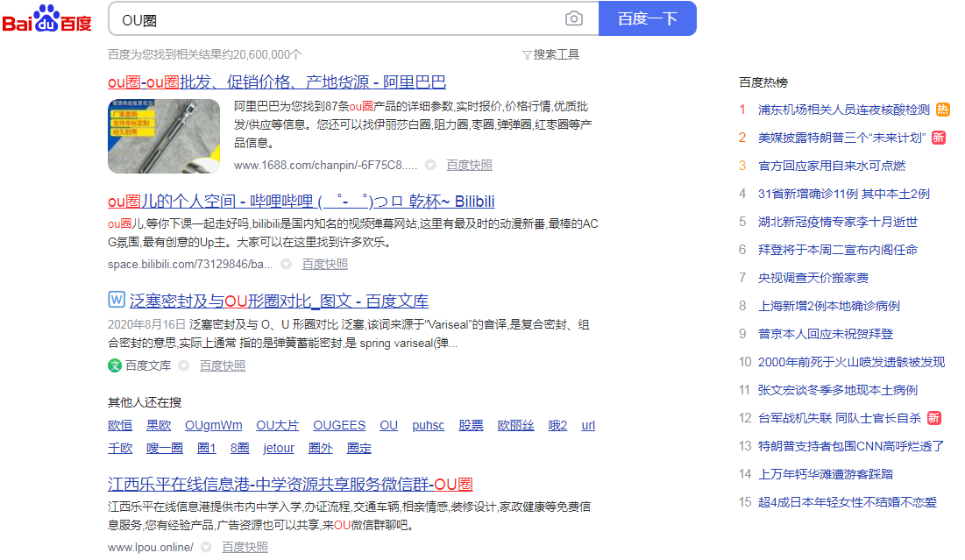Click related search 千欧
The height and width of the screenshot is (560, 965).
(120, 448)
